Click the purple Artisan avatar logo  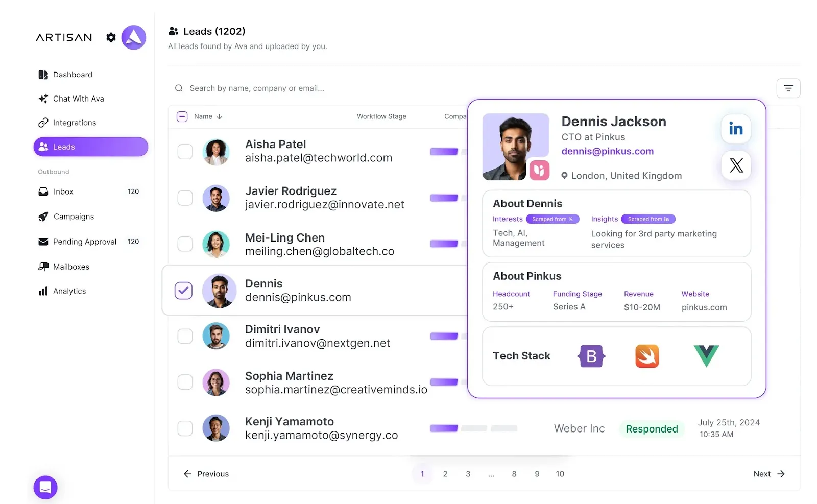(x=134, y=37)
